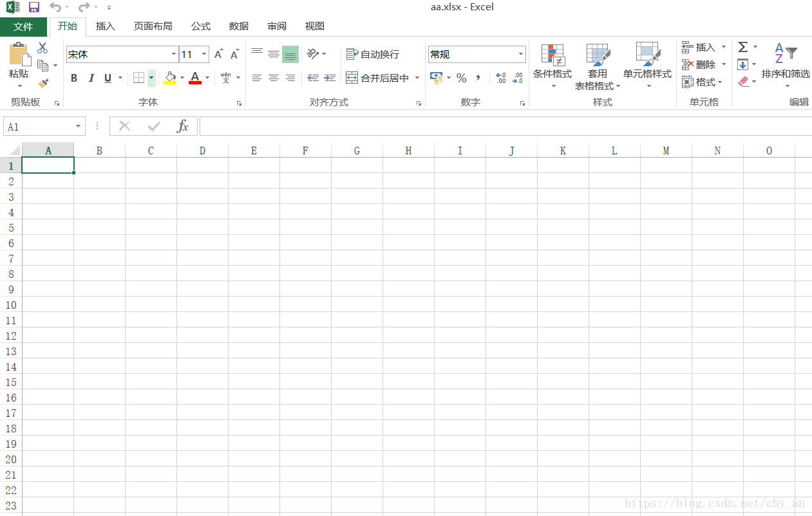Toggle align text left

[256, 78]
